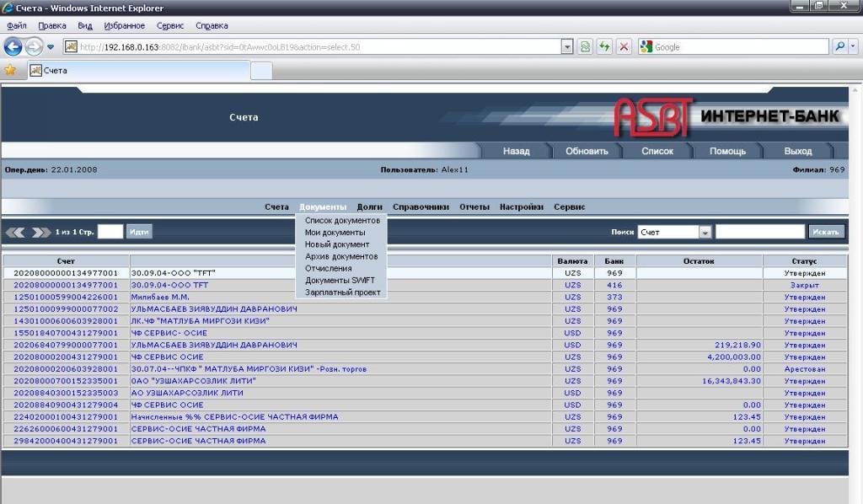Go to next page with double-right arrows
The height and width of the screenshot is (504, 863).
pyautogui.click(x=41, y=232)
